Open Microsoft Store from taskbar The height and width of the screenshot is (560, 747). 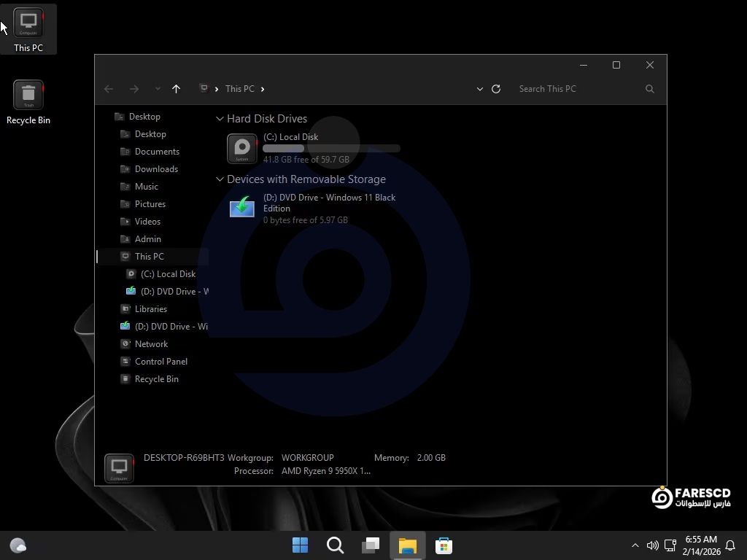click(x=444, y=545)
